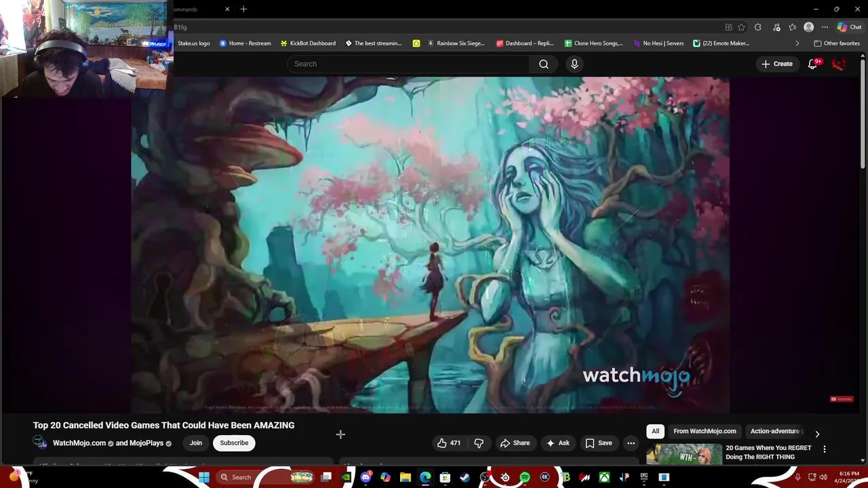This screenshot has width=868, height=488.
Task: Open a new browser tab
Action: coord(243,9)
